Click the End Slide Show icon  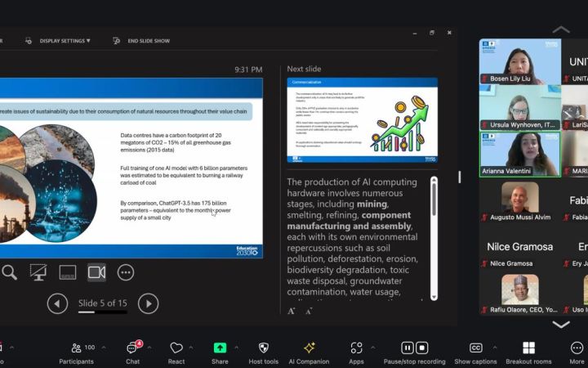(116, 41)
